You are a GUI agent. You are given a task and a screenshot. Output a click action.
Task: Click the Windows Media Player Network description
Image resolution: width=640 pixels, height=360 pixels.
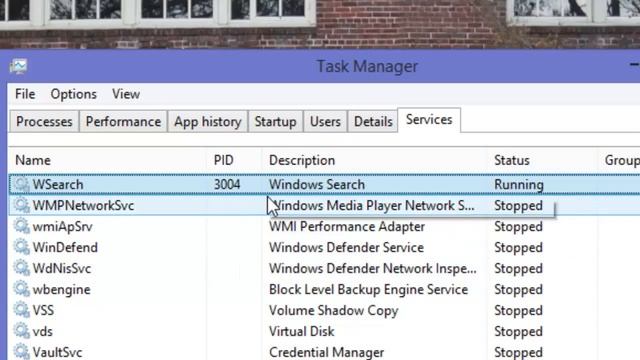[372, 205]
